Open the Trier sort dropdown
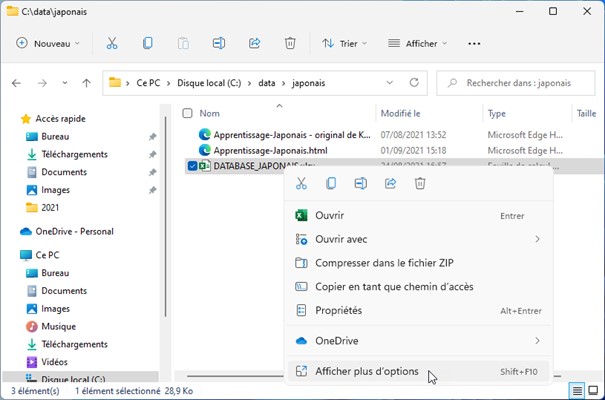Screen dimensions: 605x400 (344, 44)
